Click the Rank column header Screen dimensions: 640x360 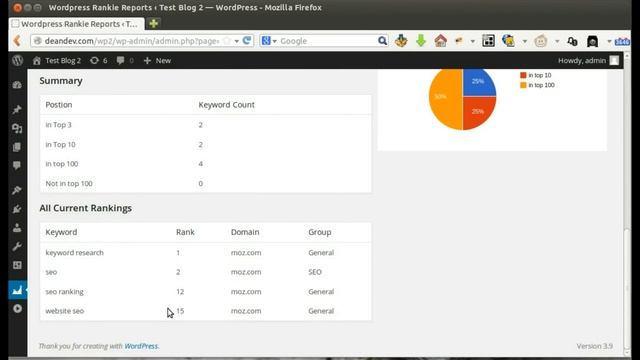(185, 232)
